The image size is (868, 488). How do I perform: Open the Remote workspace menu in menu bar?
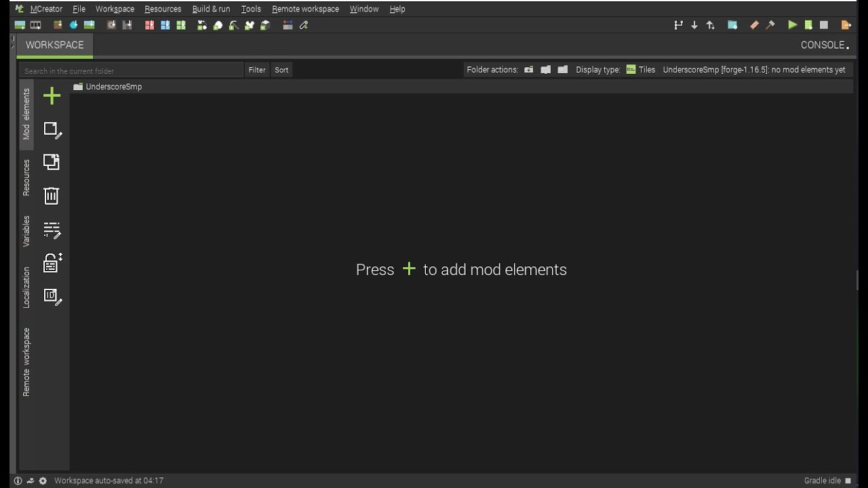pyautogui.click(x=305, y=9)
